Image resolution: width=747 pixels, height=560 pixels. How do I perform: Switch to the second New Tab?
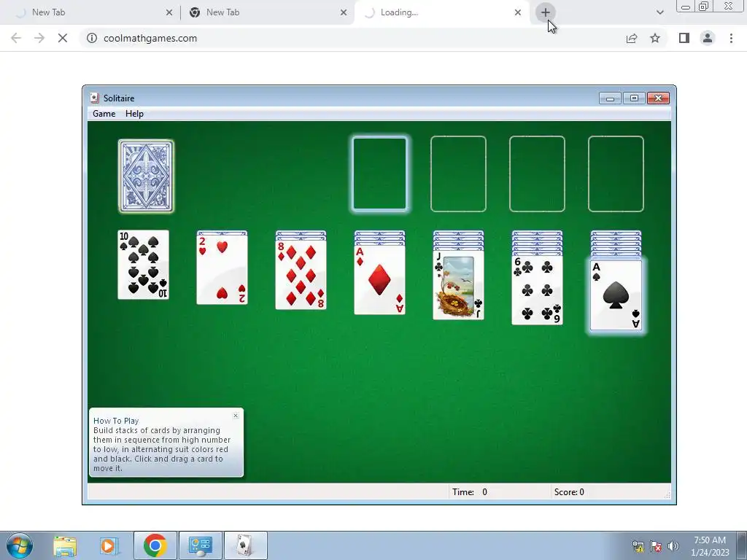coord(267,12)
